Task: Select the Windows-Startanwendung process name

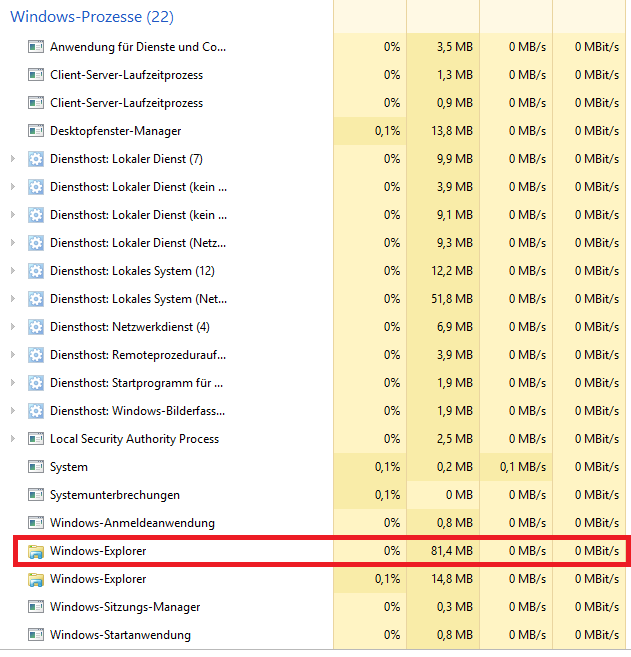Action: click(x=120, y=635)
